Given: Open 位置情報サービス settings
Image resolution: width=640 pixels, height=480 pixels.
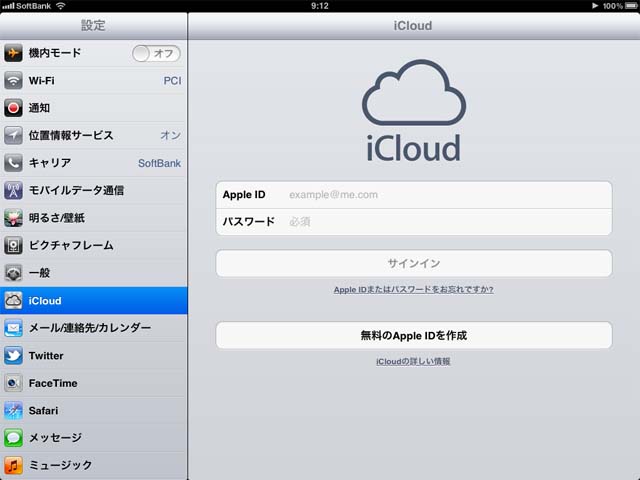Looking at the screenshot, I should (93, 136).
